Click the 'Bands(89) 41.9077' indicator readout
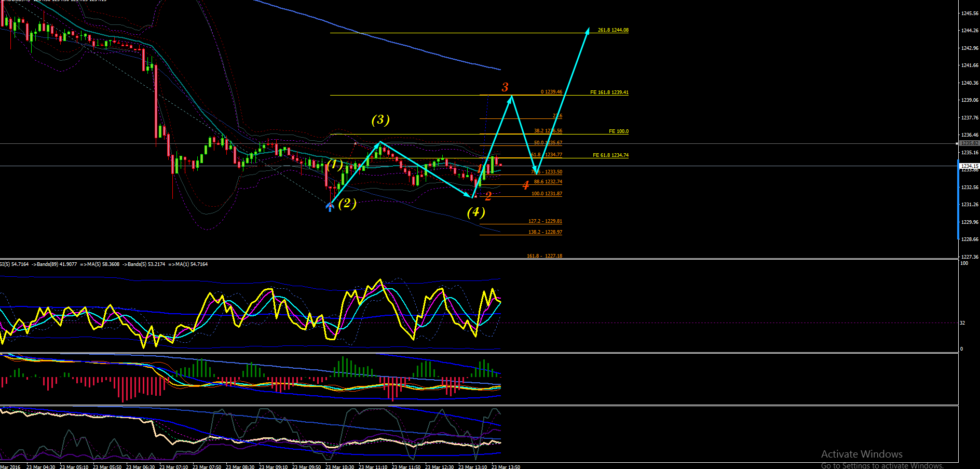This screenshot has height=469, width=980. pyautogui.click(x=57, y=264)
